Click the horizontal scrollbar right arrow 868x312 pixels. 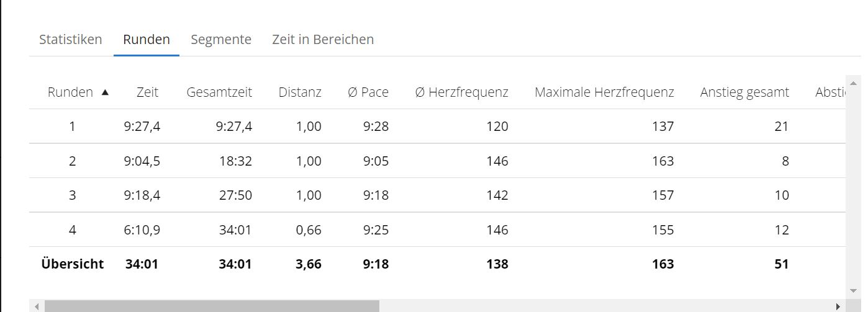(x=839, y=306)
